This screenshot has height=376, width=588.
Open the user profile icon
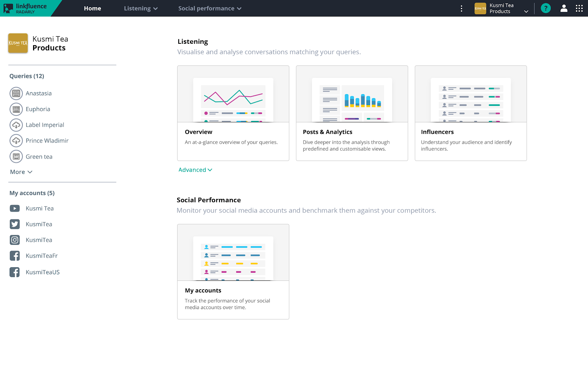(x=564, y=8)
